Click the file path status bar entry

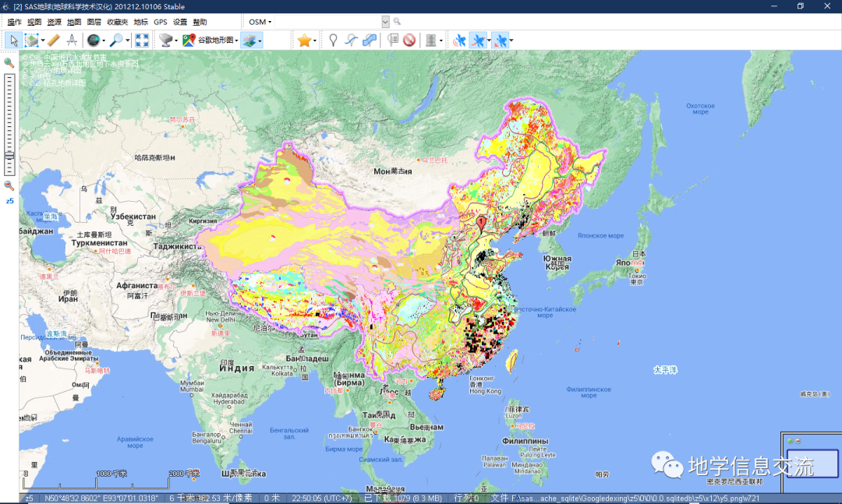click(x=625, y=498)
